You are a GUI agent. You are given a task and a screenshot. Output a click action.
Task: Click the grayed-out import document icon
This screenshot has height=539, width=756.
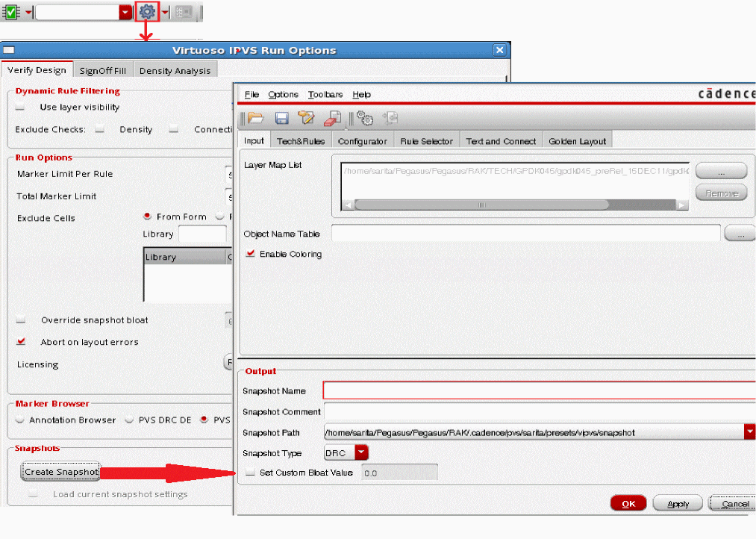(390, 118)
